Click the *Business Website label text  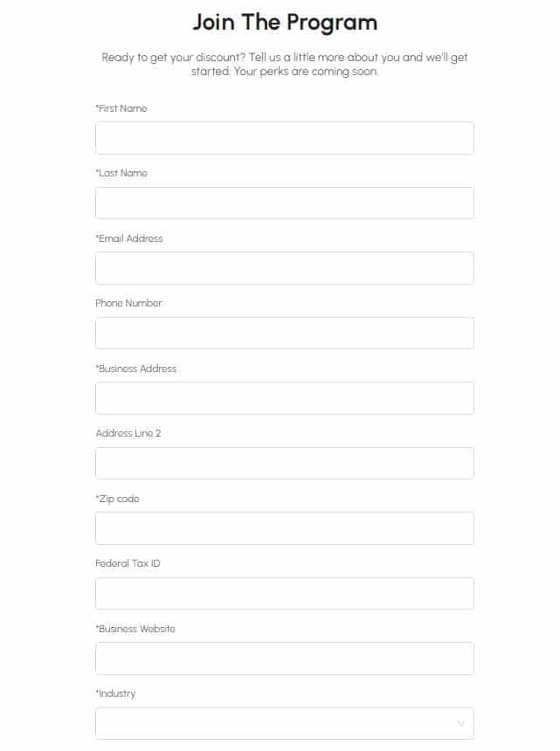tap(135, 629)
